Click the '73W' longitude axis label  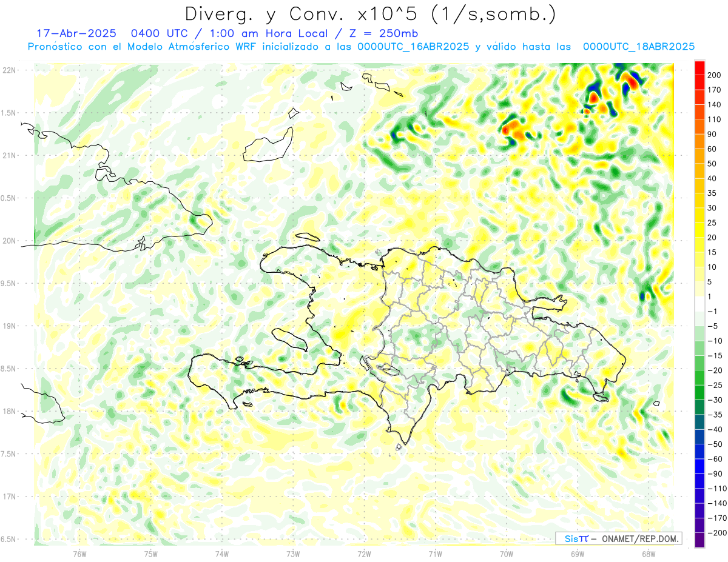coord(293,554)
